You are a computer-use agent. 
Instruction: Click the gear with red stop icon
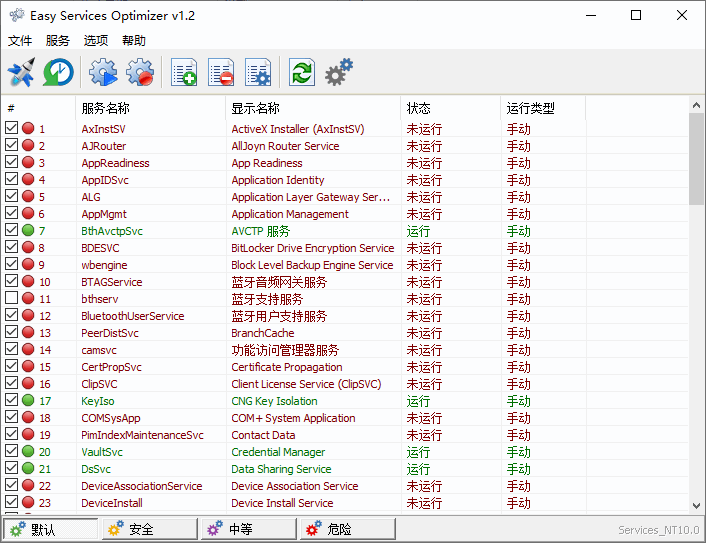[x=140, y=72]
